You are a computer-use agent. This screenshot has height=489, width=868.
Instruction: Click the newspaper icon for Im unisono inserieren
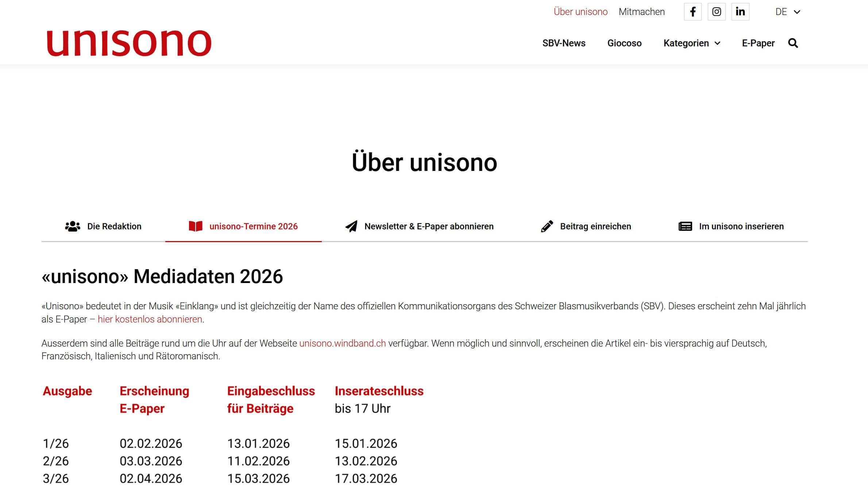tap(684, 226)
